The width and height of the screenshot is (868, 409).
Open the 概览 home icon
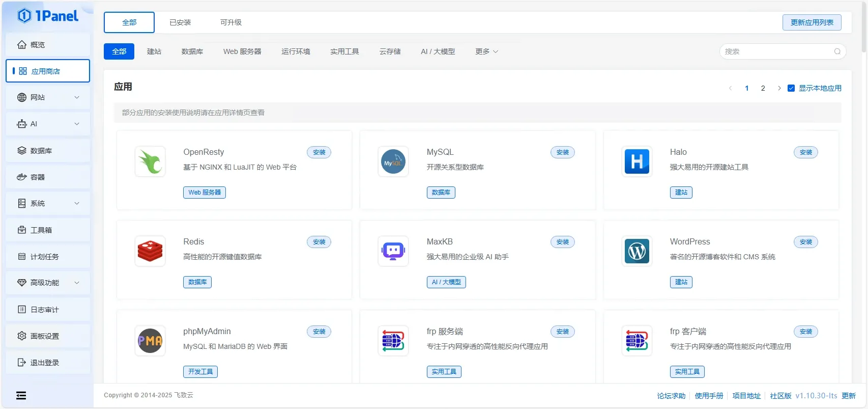tap(22, 45)
